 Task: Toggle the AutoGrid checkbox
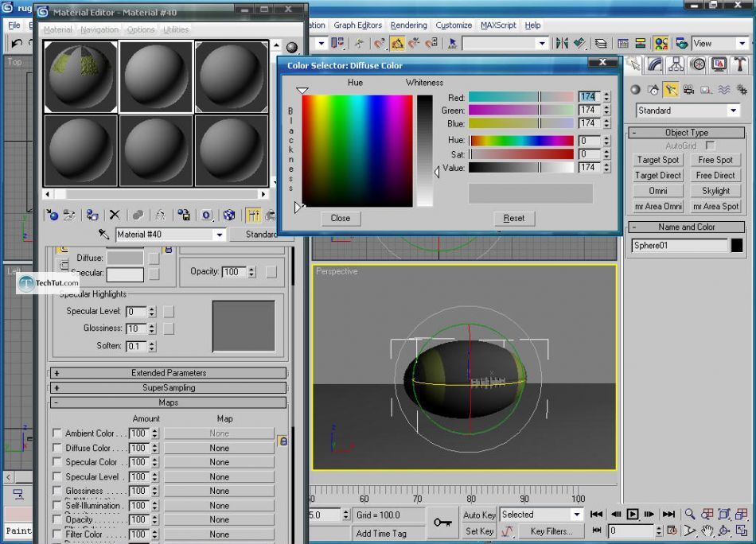click(710, 145)
